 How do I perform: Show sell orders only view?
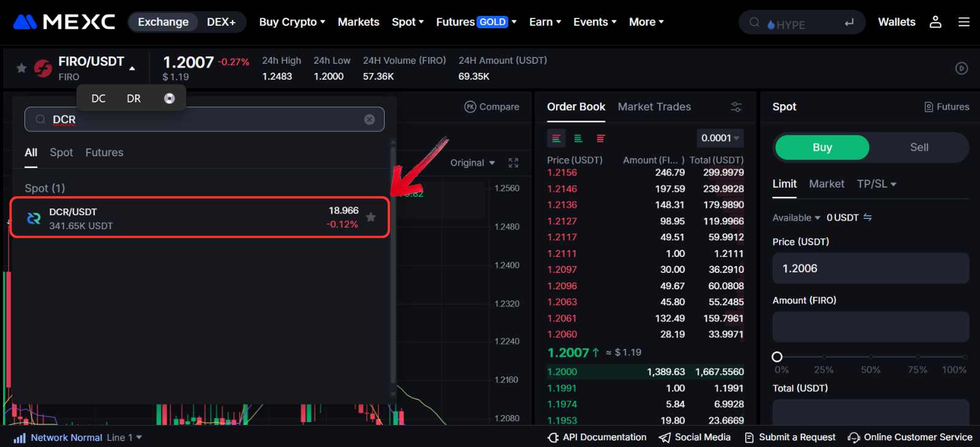tap(600, 139)
